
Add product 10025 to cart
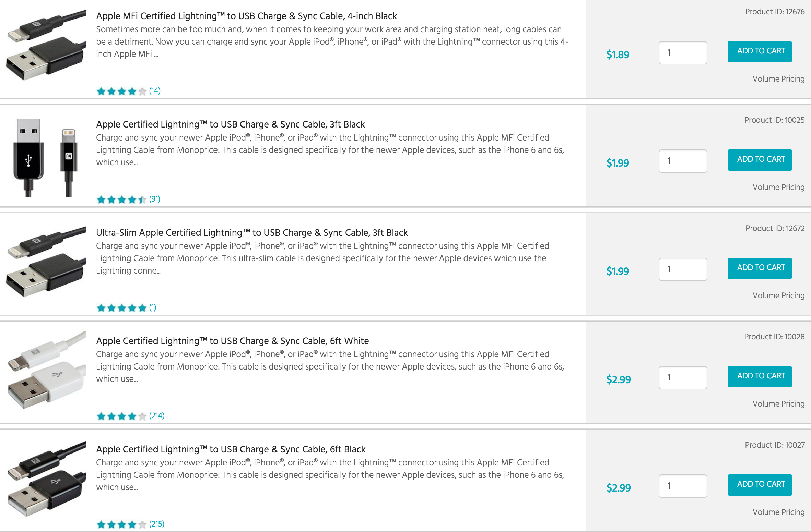760,160
